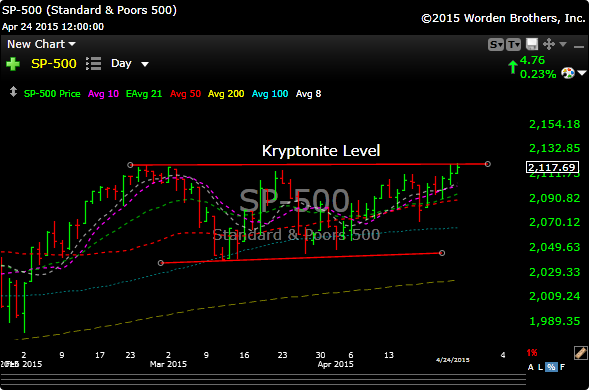Click the 2,154.18 price axis value
Viewport: 589px width, 390px height.
555,124
